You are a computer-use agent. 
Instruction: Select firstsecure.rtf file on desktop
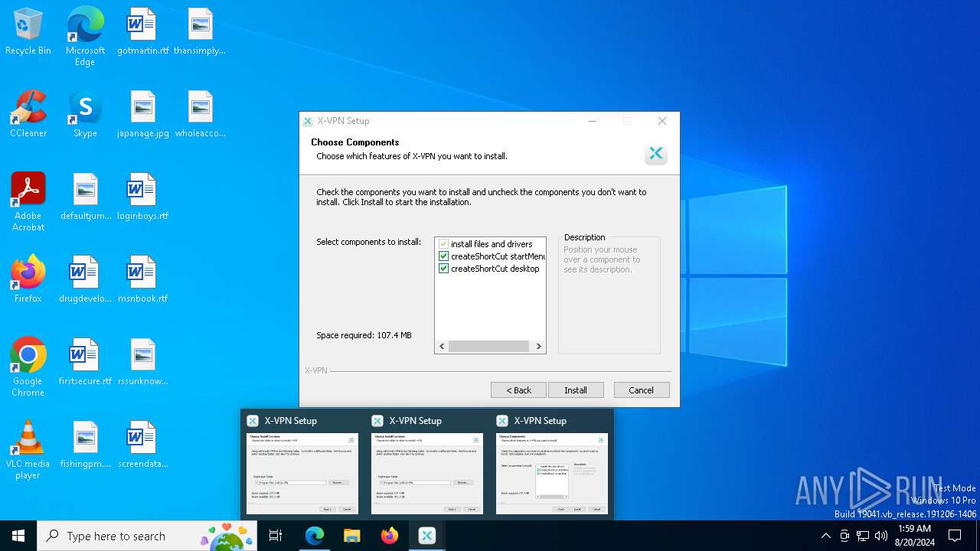click(85, 363)
